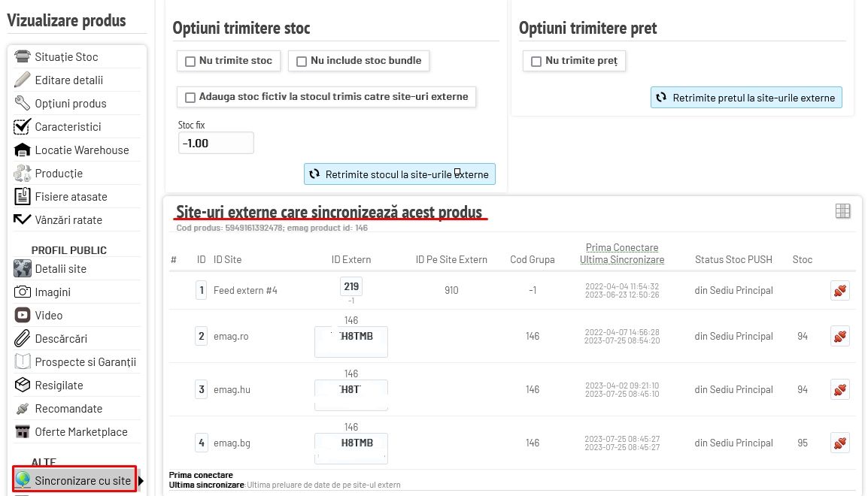Click the Stoc fix input field

click(216, 143)
